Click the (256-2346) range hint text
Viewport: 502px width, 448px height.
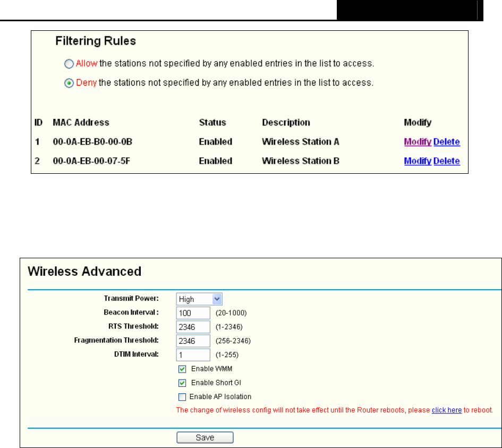pos(233,341)
